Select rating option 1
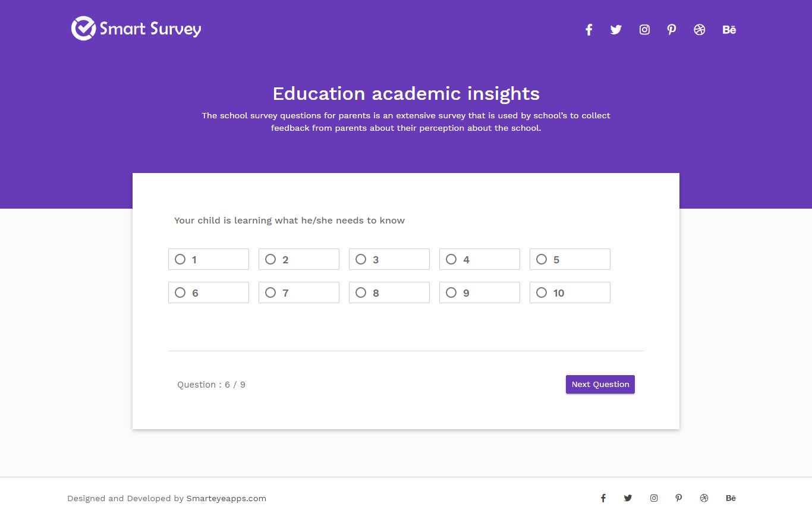 209,259
